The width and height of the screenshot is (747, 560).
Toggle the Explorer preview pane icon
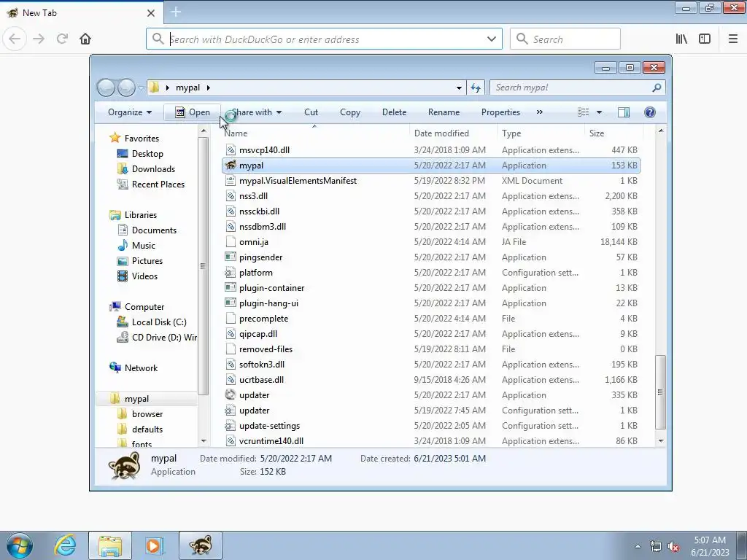tap(624, 112)
